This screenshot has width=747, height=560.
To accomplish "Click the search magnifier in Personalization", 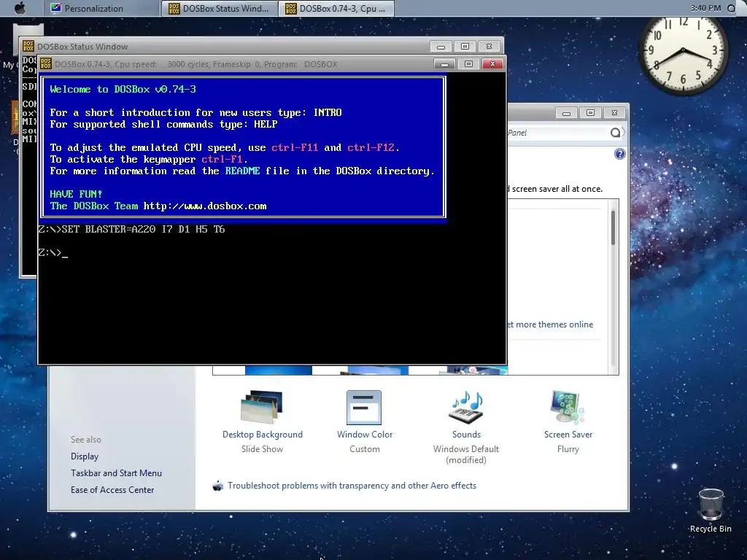I will [616, 133].
